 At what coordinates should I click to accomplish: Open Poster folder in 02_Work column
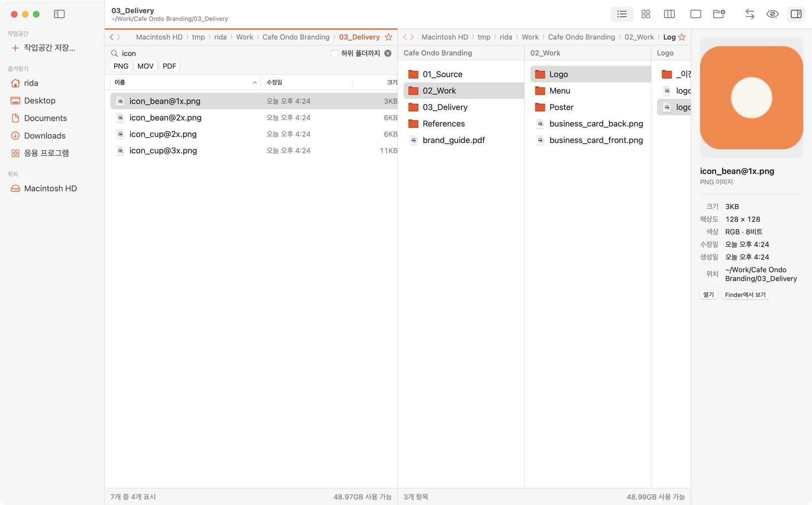coord(591,107)
